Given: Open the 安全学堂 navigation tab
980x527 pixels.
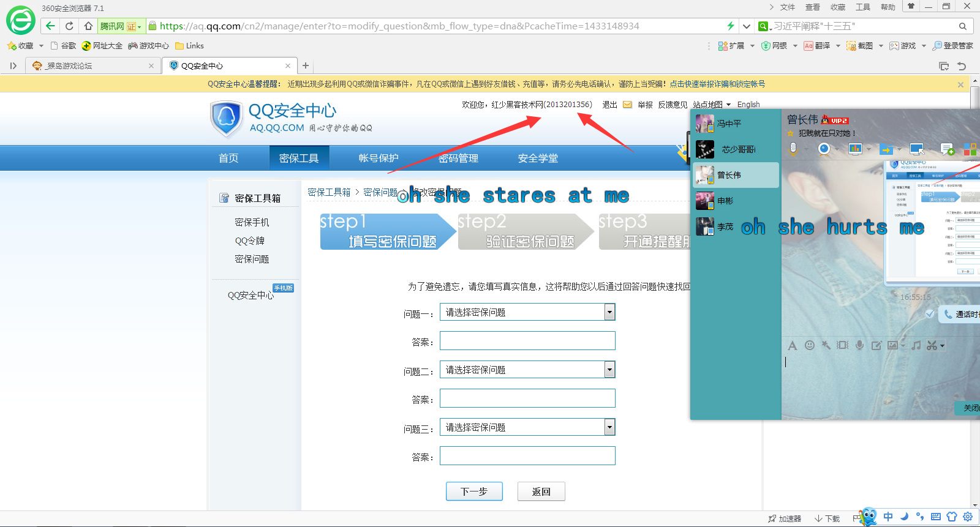Looking at the screenshot, I should (x=538, y=158).
